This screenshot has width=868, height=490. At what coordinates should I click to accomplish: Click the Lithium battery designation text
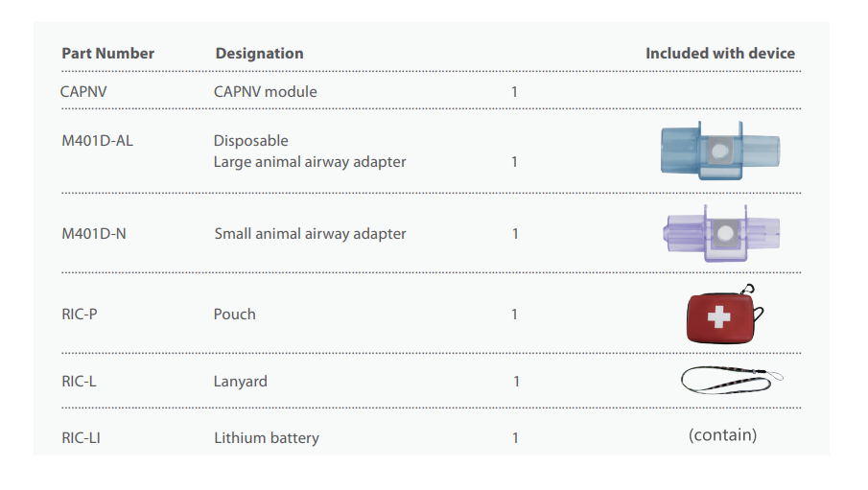pos(266,438)
